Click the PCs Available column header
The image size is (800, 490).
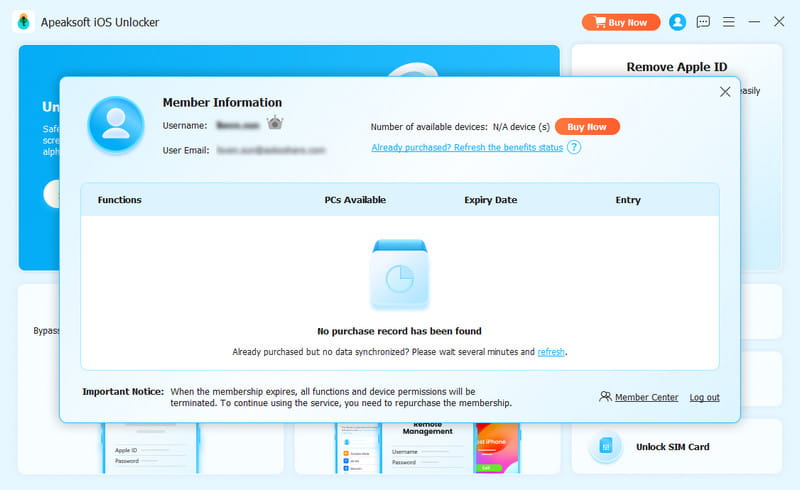(x=355, y=200)
